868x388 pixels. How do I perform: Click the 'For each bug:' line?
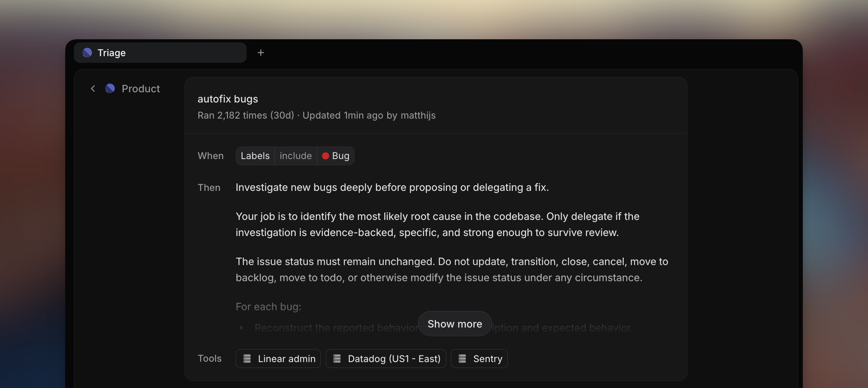pyautogui.click(x=268, y=307)
